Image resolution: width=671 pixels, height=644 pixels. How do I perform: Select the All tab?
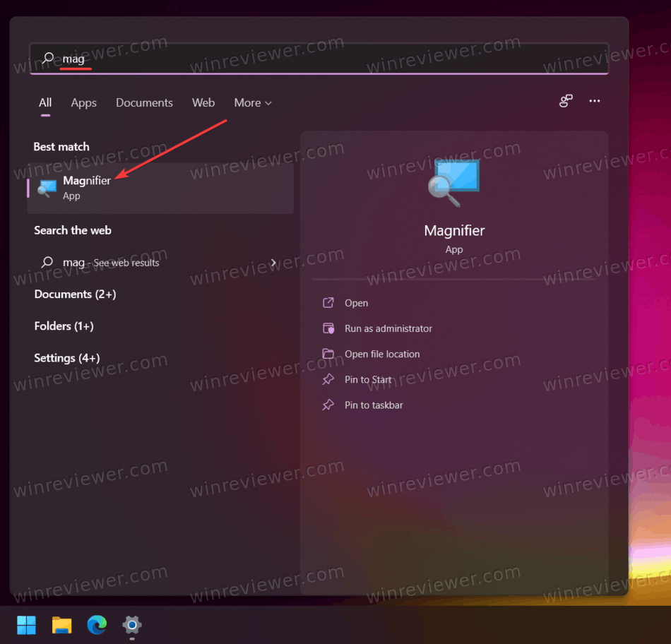45,102
